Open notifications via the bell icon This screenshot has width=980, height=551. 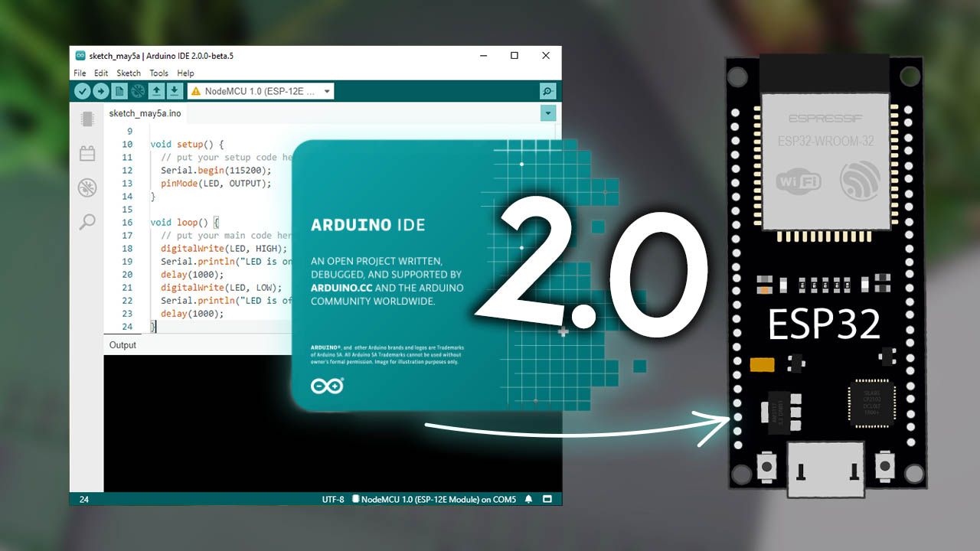pyautogui.click(x=528, y=498)
